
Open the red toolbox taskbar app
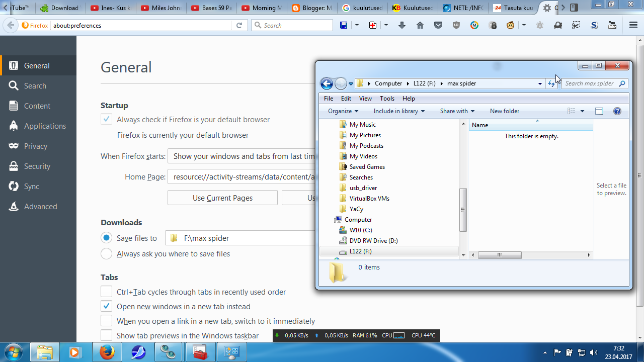click(201, 352)
